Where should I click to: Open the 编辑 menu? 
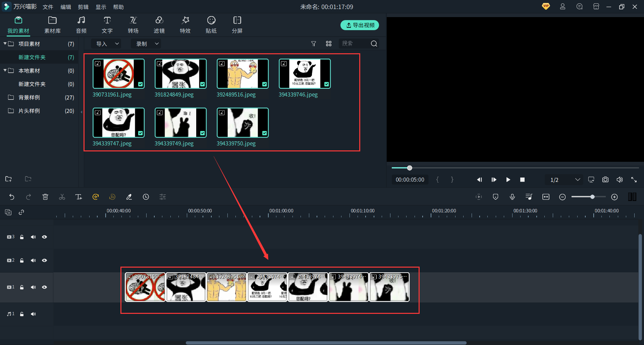coord(66,7)
